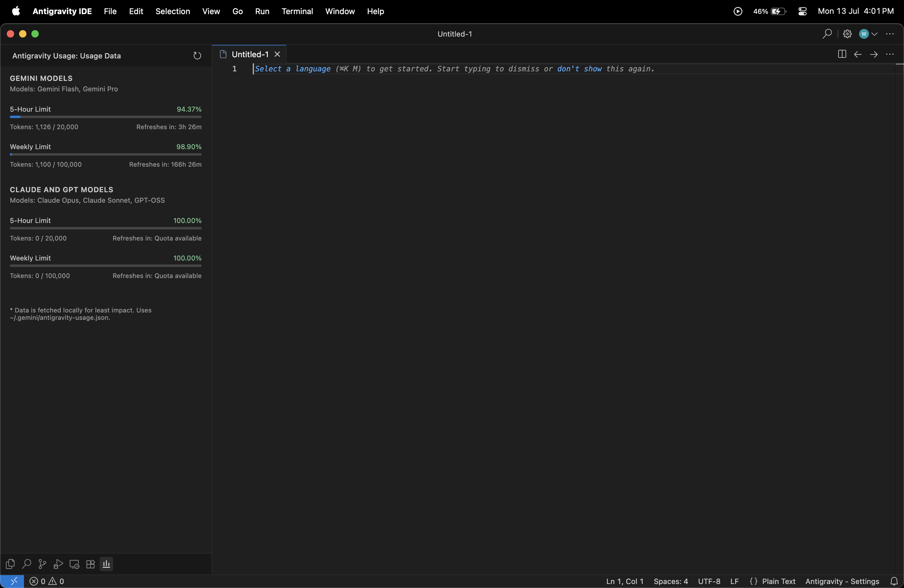
Task: Open the File menu
Action: [110, 11]
